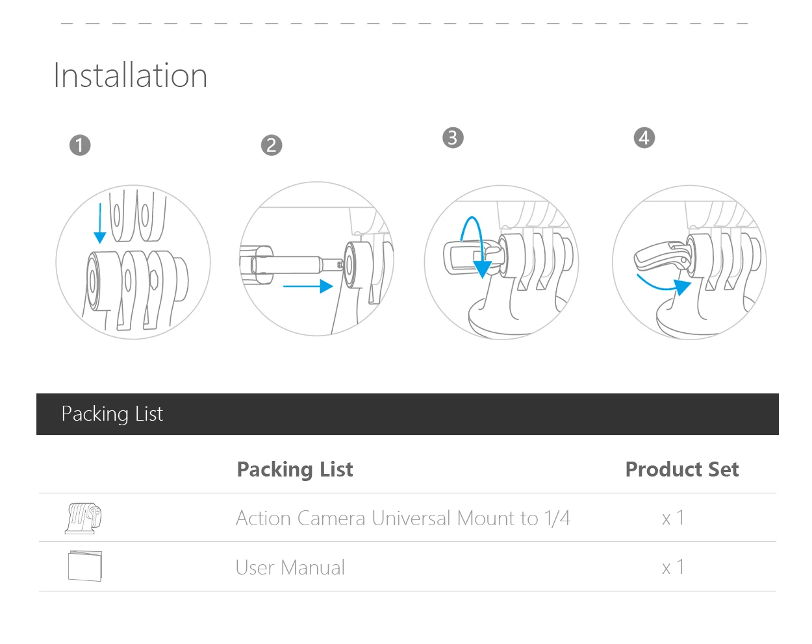Open the step 1 installation diagram
The width and height of the screenshot is (812, 644).
pyautogui.click(x=133, y=262)
